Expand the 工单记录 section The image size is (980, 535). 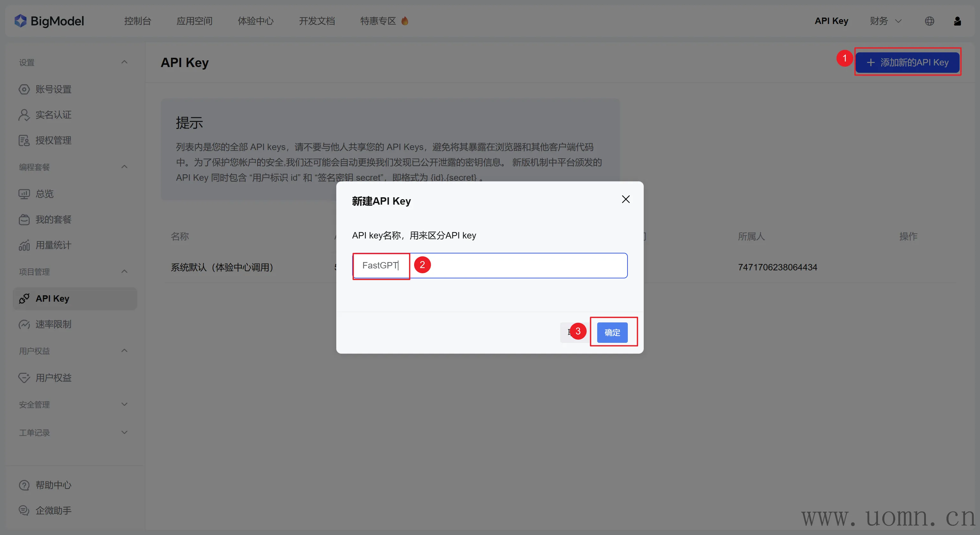tap(124, 432)
